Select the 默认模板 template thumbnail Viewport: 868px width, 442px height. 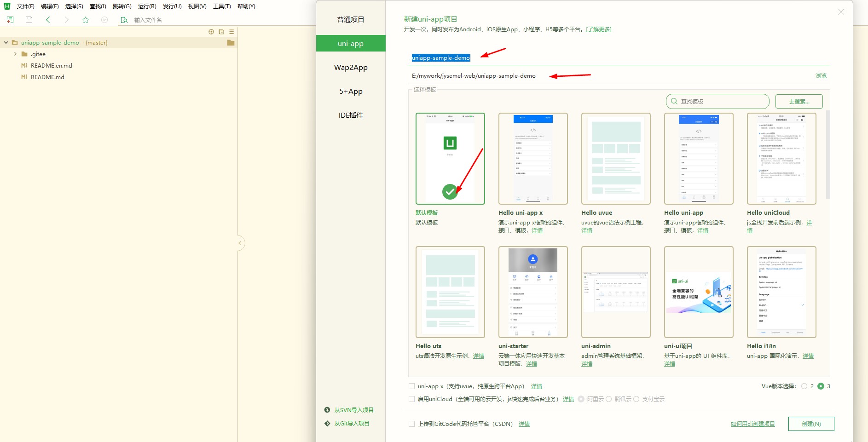[x=450, y=159]
